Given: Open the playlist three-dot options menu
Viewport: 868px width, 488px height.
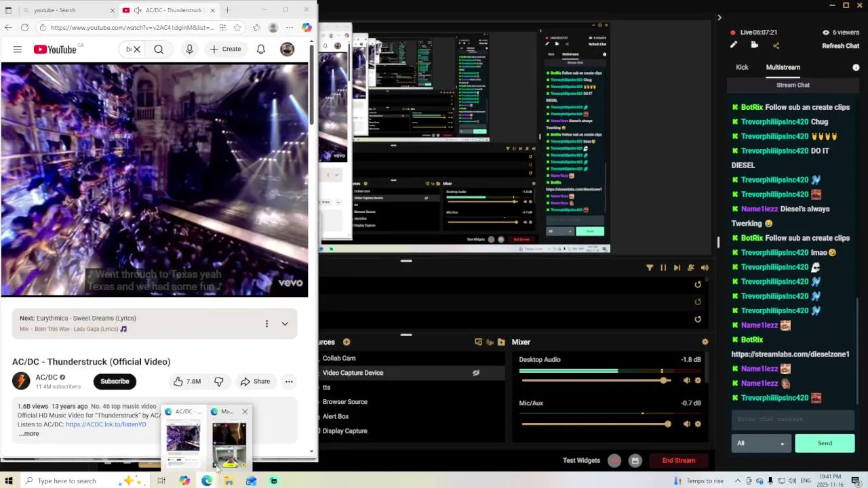Looking at the screenshot, I should (267, 323).
